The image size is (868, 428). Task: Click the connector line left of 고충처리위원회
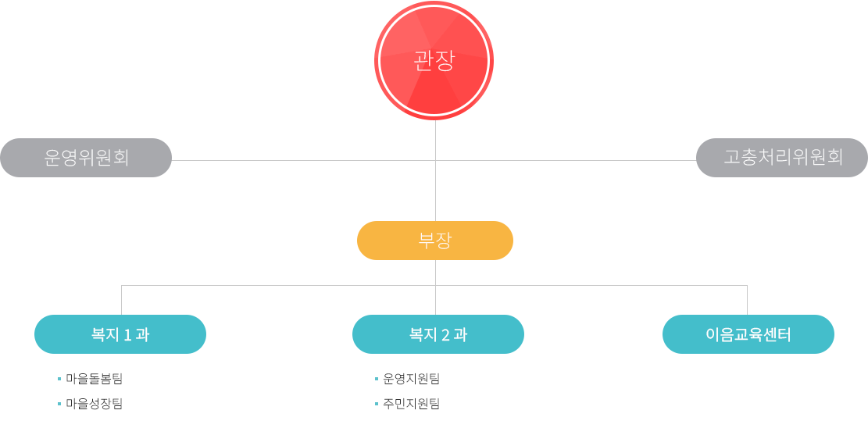pyautogui.click(x=566, y=161)
